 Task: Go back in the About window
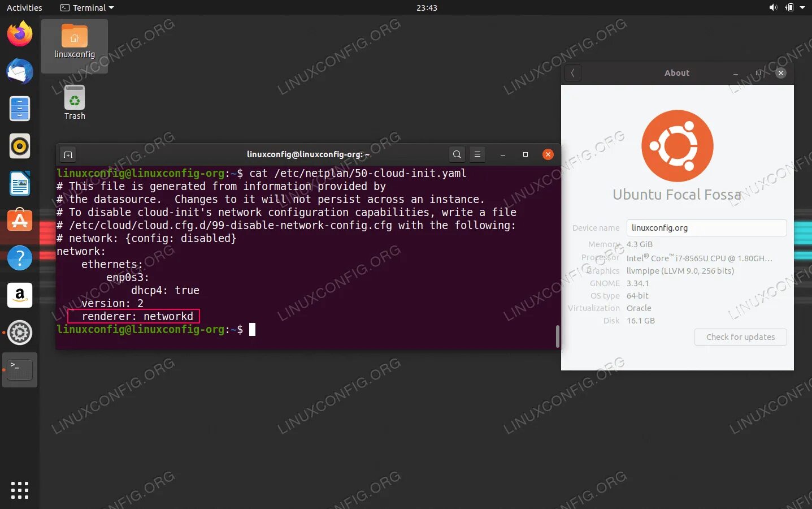click(x=573, y=73)
